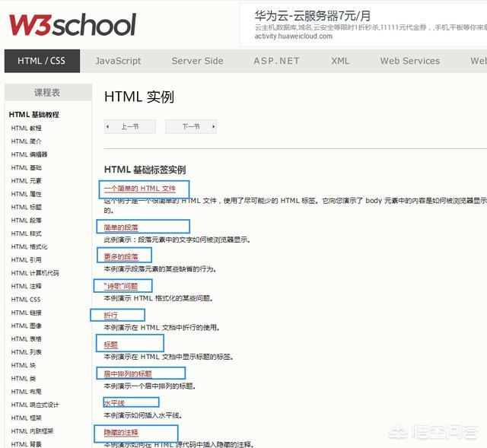Click the 水平线 example link

[114, 403]
